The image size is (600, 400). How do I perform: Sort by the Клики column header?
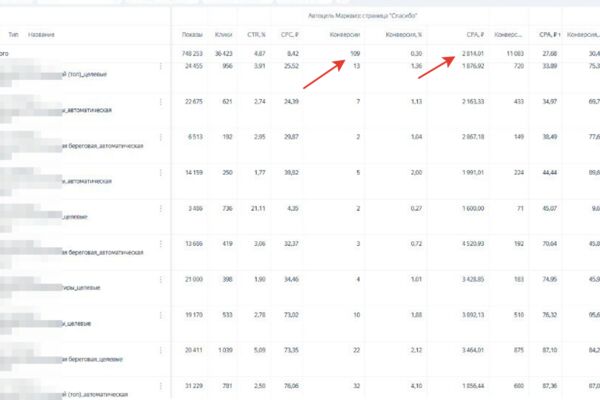pos(223,35)
